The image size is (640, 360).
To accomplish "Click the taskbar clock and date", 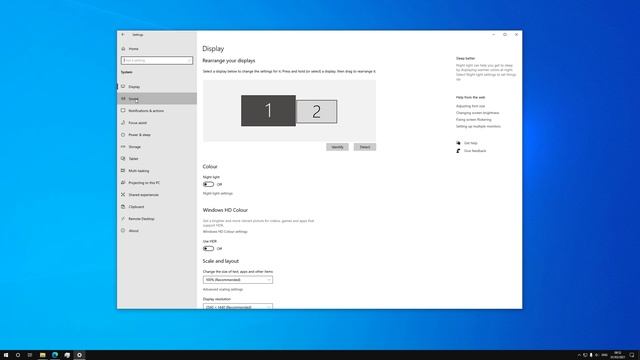I will [x=618, y=355].
